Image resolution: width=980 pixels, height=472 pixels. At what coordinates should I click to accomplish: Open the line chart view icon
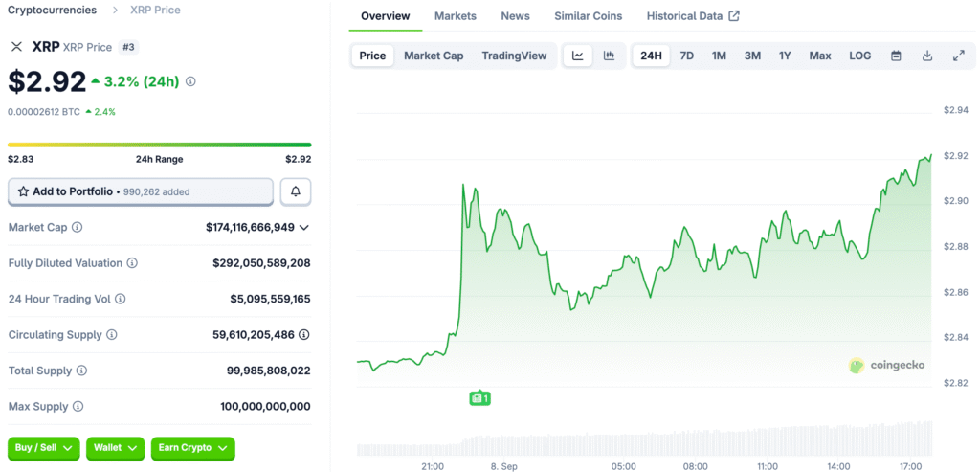[x=578, y=56]
